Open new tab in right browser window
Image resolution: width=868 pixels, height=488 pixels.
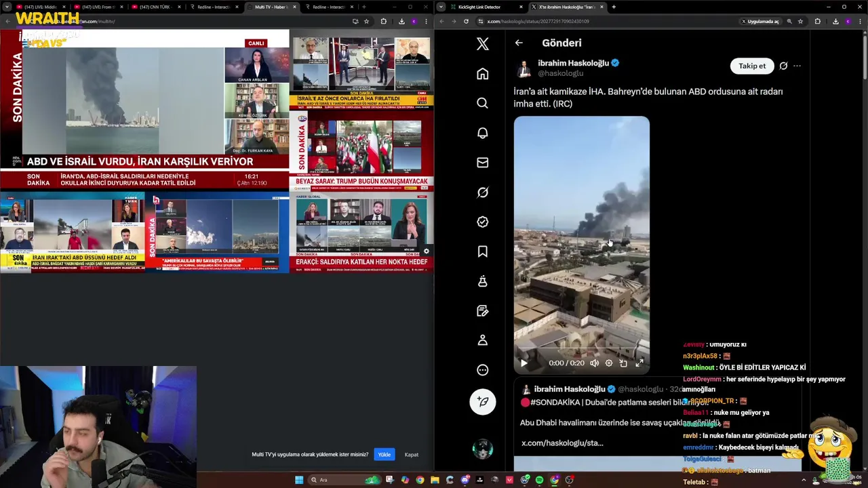pyautogui.click(x=614, y=7)
